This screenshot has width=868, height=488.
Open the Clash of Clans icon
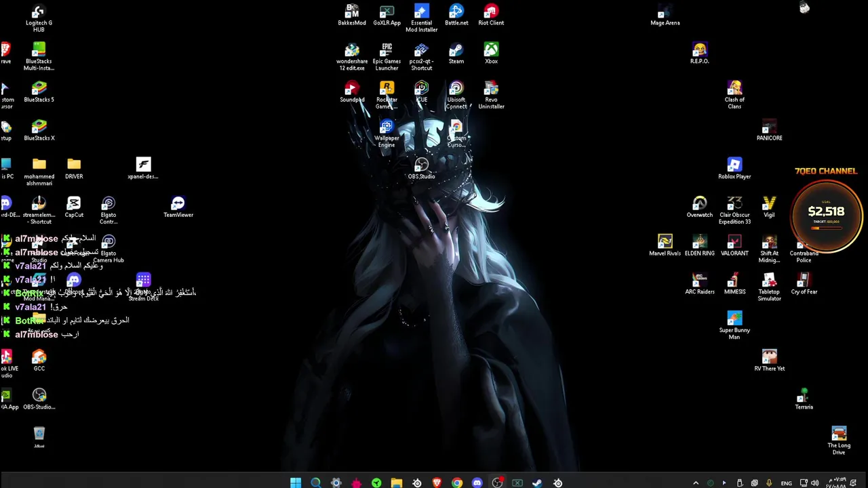(734, 96)
